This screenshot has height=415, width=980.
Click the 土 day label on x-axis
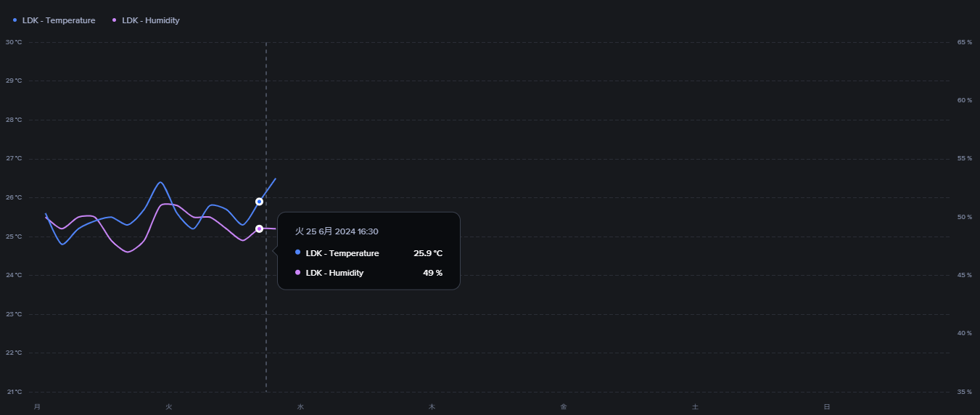click(695, 407)
